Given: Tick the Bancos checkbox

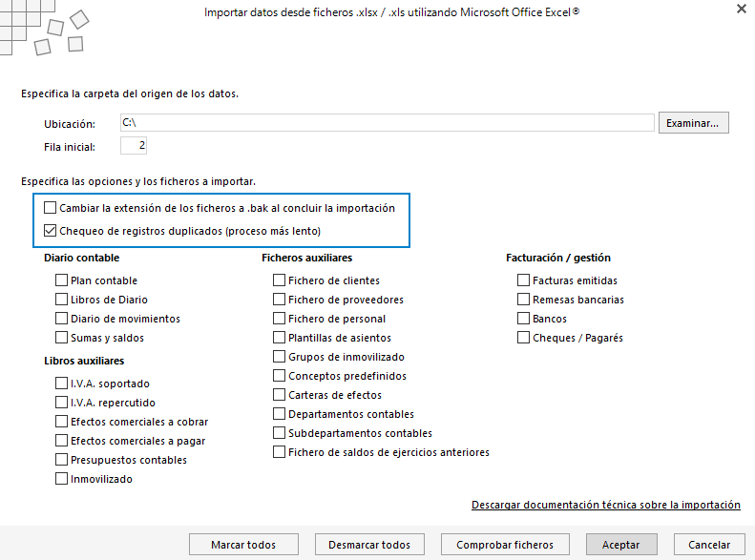Looking at the screenshot, I should (x=523, y=319).
